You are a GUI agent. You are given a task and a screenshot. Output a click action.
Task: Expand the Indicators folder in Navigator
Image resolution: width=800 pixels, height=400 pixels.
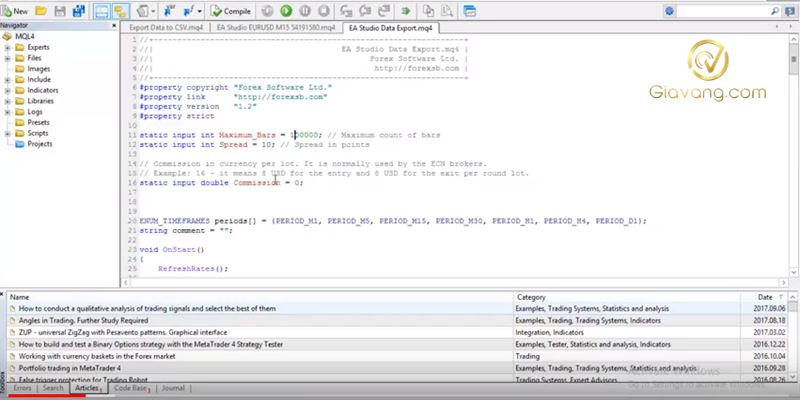(8, 90)
